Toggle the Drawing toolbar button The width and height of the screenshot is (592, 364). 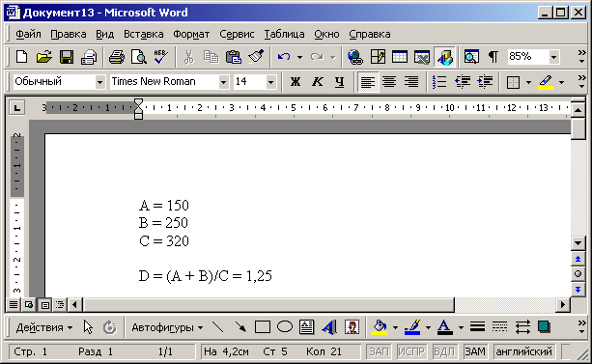[x=445, y=57]
